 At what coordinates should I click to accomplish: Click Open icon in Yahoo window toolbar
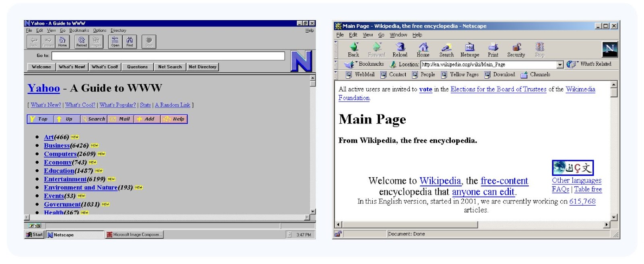point(115,41)
